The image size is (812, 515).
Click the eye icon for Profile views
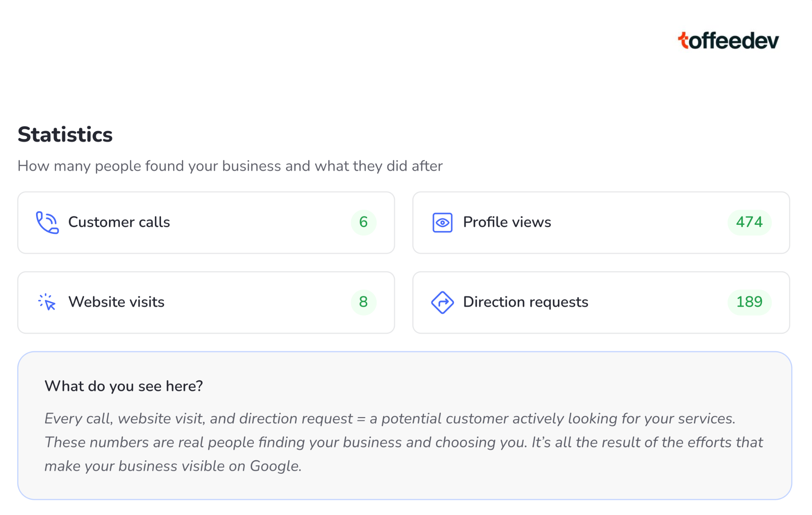point(442,222)
